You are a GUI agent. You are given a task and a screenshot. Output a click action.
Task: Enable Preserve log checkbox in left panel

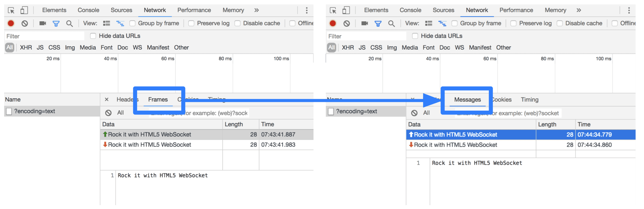191,23
